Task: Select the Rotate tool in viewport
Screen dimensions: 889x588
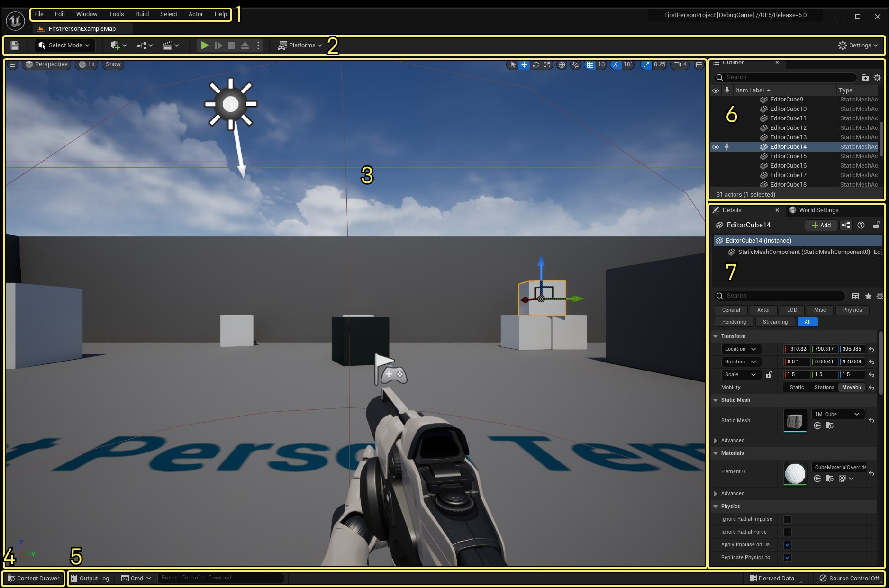Action: click(x=536, y=65)
